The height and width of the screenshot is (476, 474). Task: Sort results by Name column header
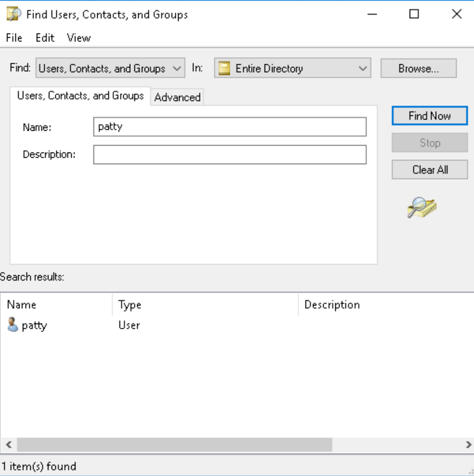[56, 304]
